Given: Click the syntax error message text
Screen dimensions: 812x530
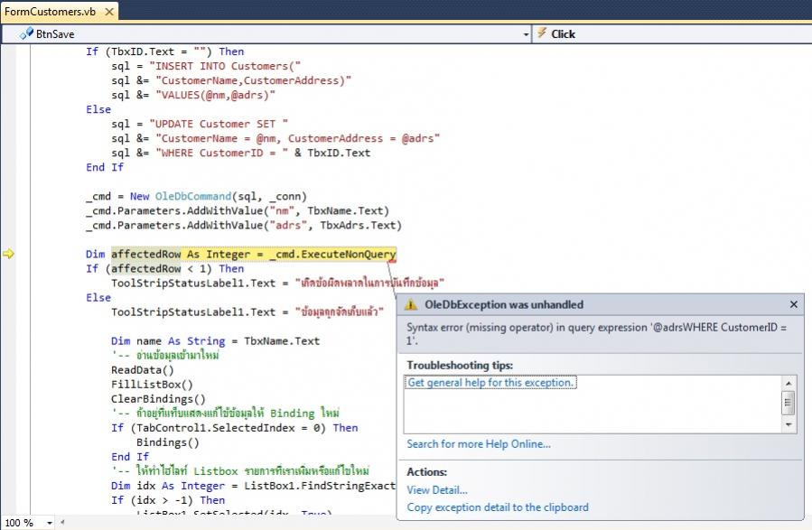Looking at the screenshot, I should [596, 334].
